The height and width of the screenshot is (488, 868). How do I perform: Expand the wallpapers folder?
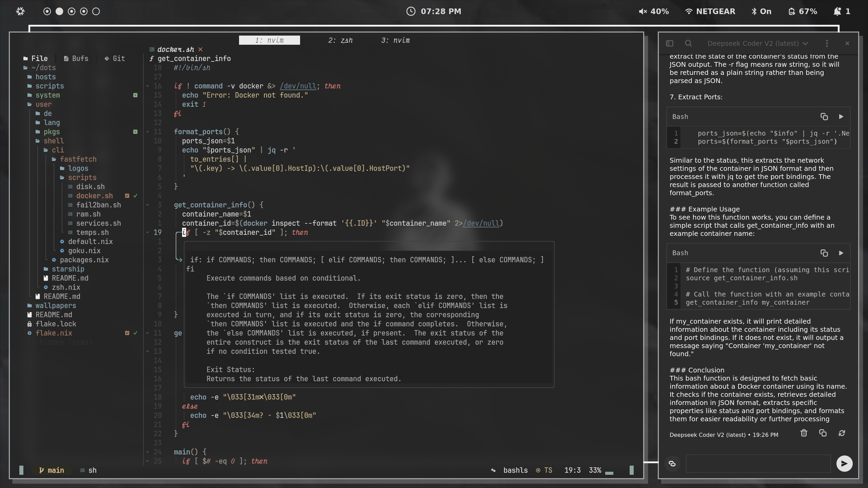[52, 306]
